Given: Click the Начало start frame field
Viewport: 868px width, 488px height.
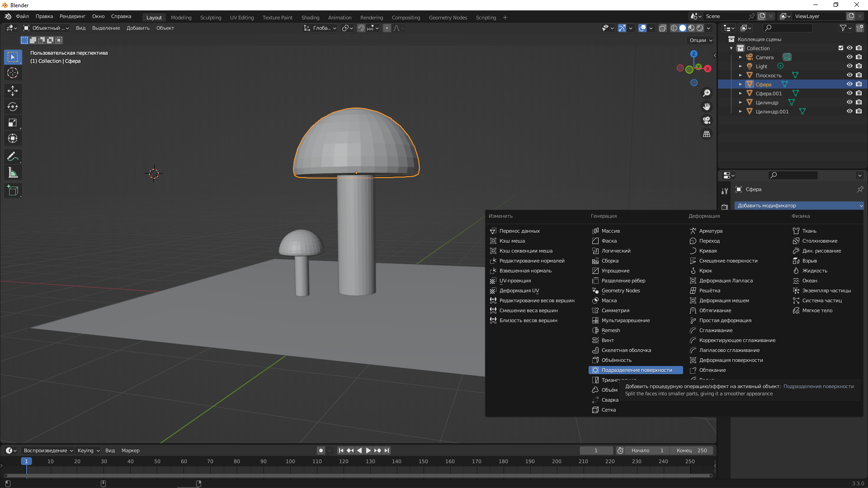Looking at the screenshot, I should point(646,450).
